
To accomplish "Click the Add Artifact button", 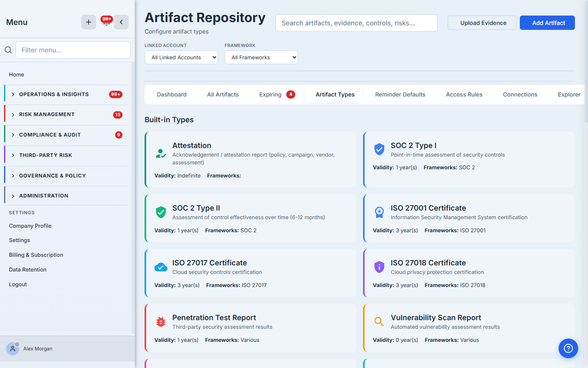I will pos(547,23).
